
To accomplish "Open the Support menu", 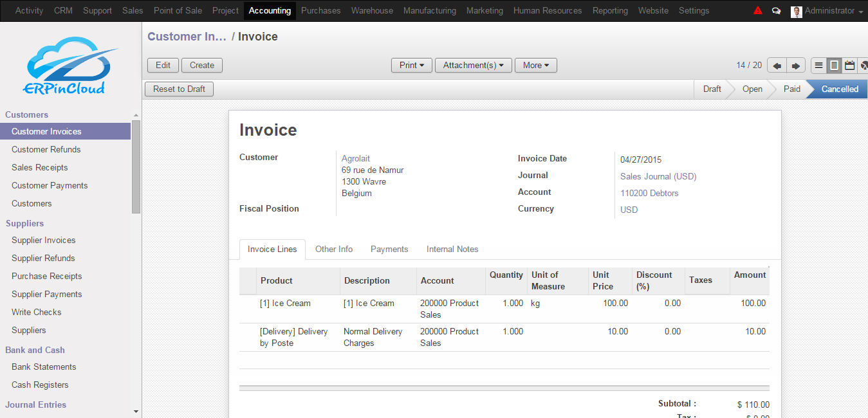I will coord(97,11).
